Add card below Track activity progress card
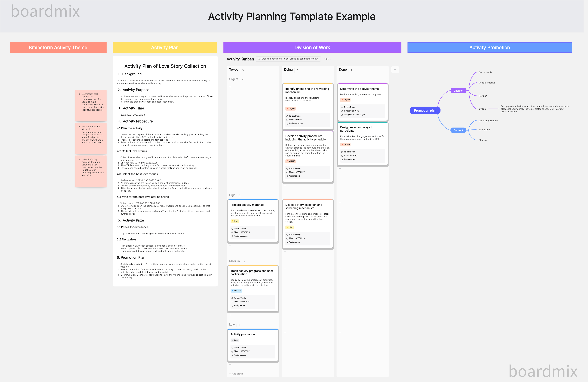The image size is (588, 382). tap(230, 315)
